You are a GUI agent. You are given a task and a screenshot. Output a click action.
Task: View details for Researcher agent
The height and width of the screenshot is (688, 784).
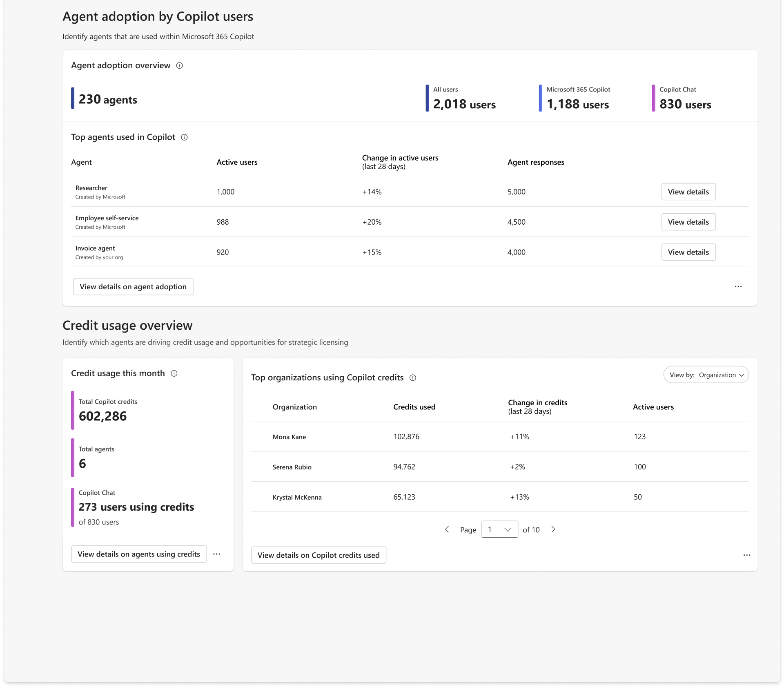688,192
